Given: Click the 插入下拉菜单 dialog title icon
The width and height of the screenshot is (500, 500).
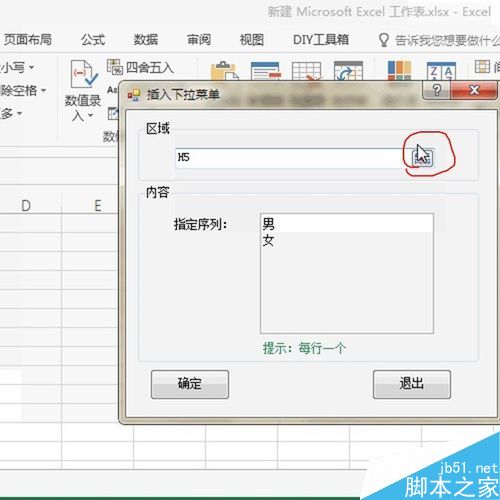Looking at the screenshot, I should coord(134,95).
